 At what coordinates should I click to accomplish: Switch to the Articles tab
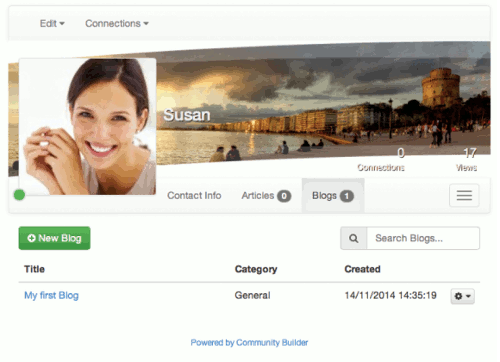[266, 196]
